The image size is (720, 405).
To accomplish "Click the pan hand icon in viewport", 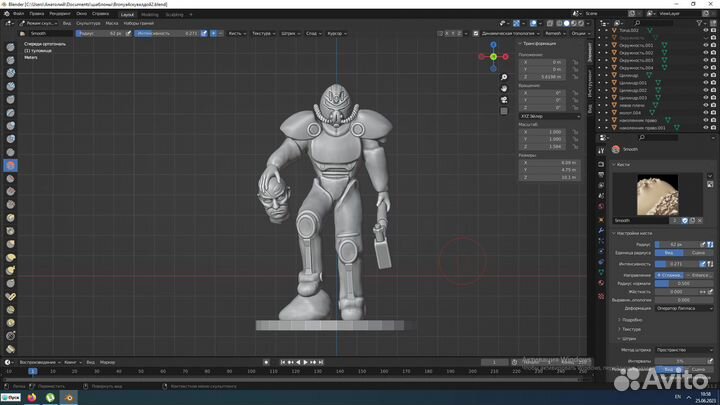I will click(x=505, y=89).
